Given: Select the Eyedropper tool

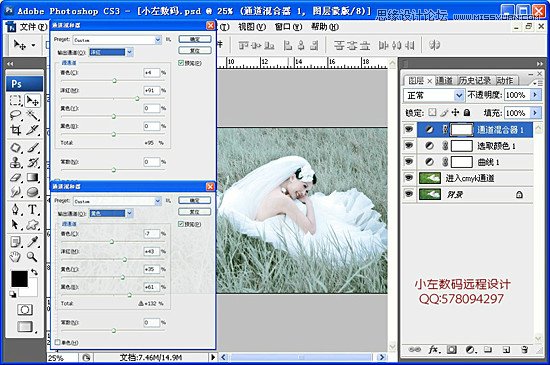Looking at the screenshot, I should 32,242.
